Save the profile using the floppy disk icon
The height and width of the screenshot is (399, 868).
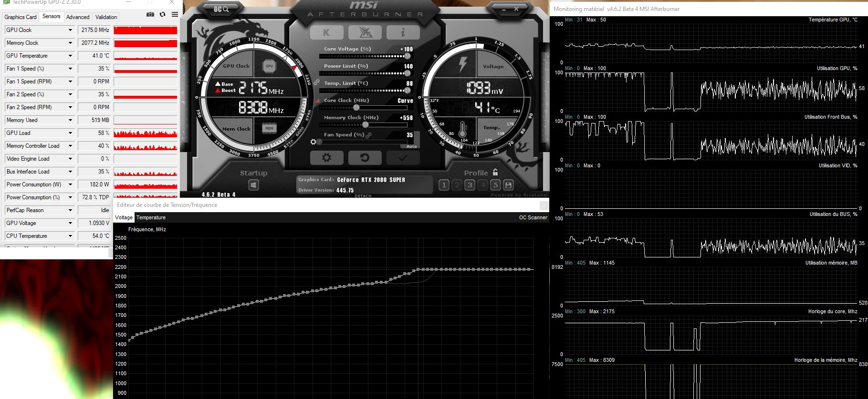point(509,185)
